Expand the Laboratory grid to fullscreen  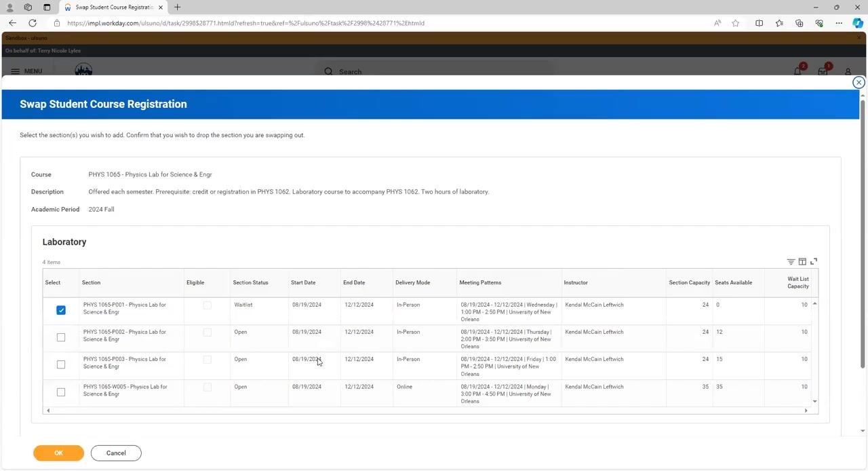pyautogui.click(x=814, y=261)
